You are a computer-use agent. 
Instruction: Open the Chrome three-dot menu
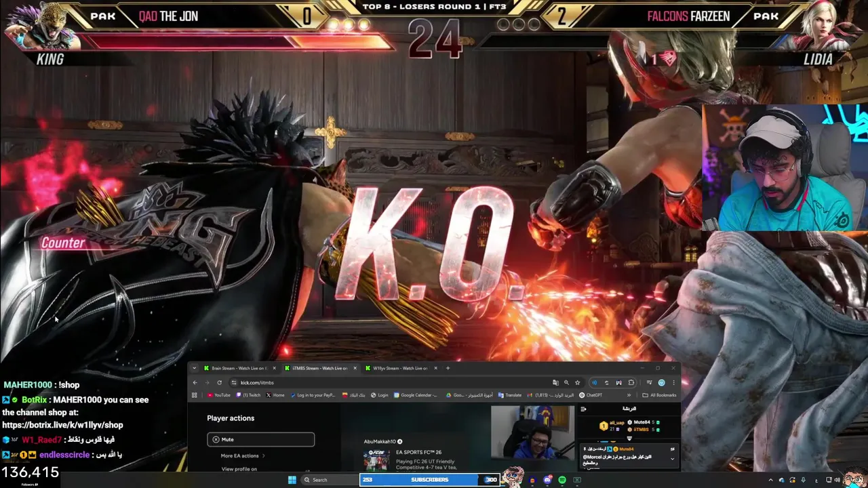tap(673, 382)
